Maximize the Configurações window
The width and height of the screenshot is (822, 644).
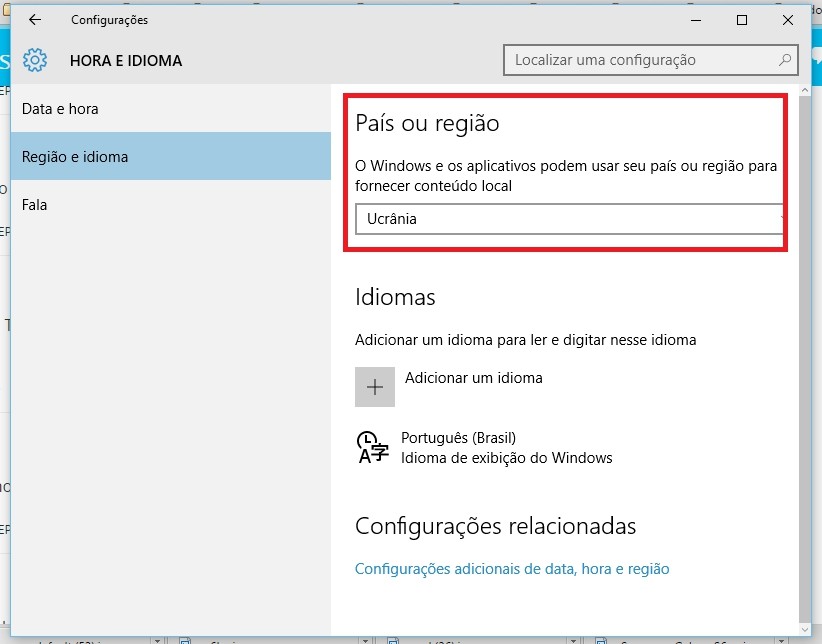click(742, 20)
